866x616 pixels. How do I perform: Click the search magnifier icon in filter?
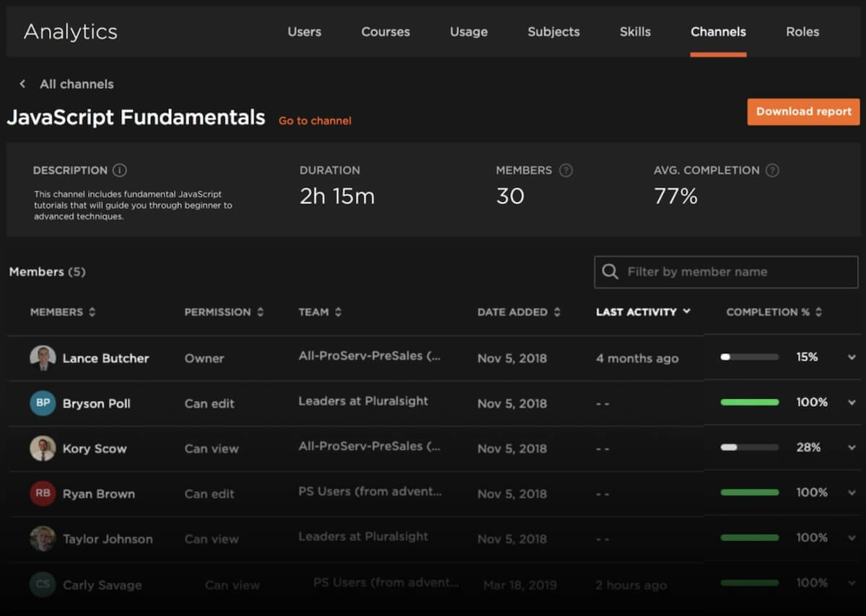pos(610,272)
